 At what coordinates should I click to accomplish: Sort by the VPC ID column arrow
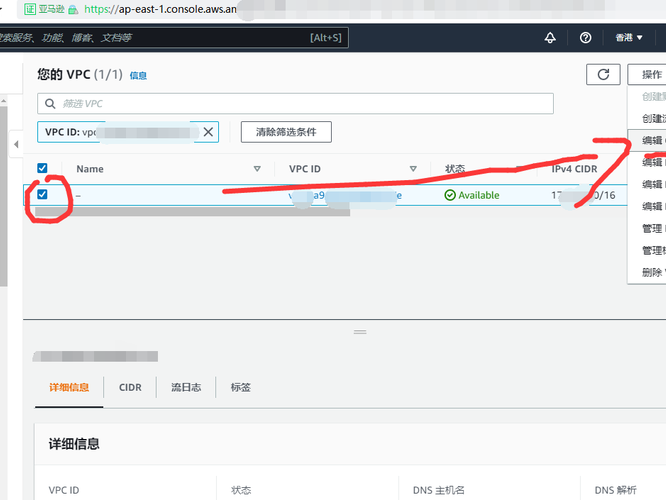click(x=413, y=169)
